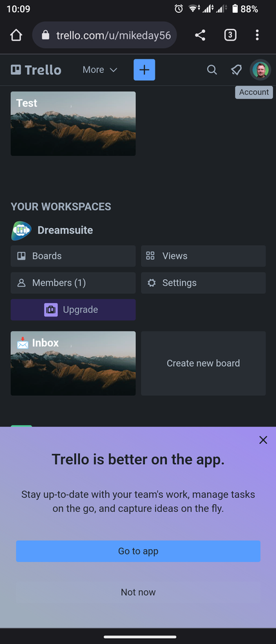Screen dimensions: 276x644
Task: Click the Go to app button
Action: tap(138, 551)
